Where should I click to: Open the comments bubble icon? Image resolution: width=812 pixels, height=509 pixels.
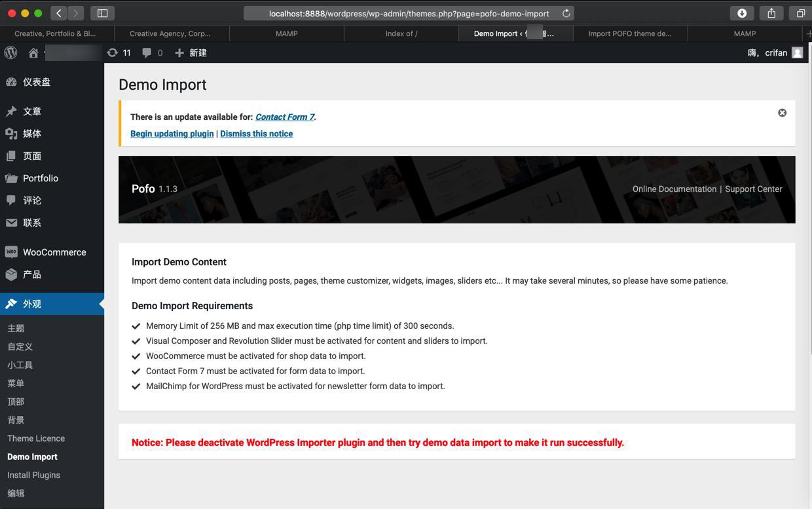[147, 52]
